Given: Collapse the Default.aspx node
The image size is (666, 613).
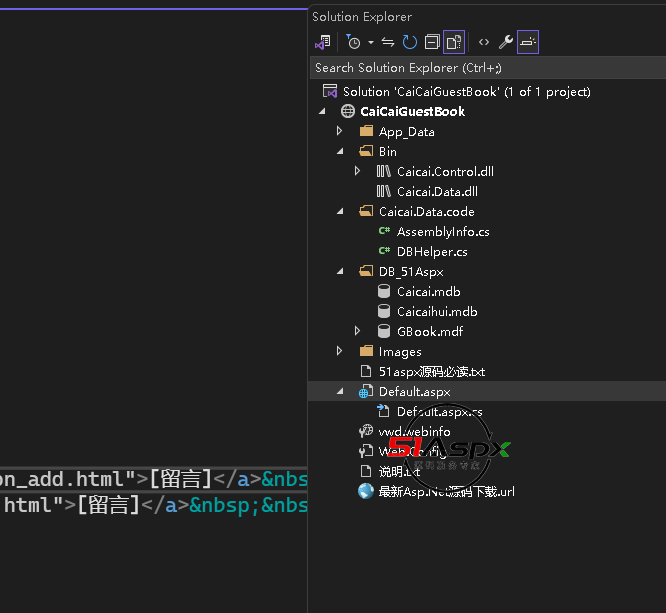Looking at the screenshot, I should (340, 392).
